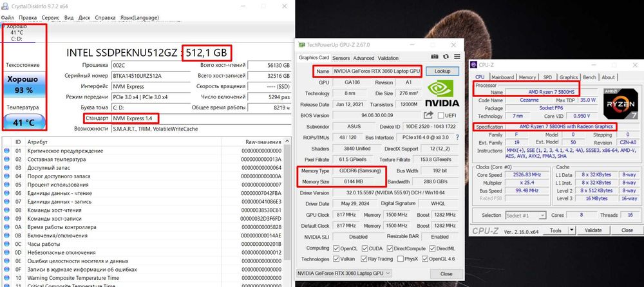Image resolution: width=644 pixels, height=287 pixels.
Task: Open the Файл menu in CrystalDiskInfo
Action: click(7, 17)
